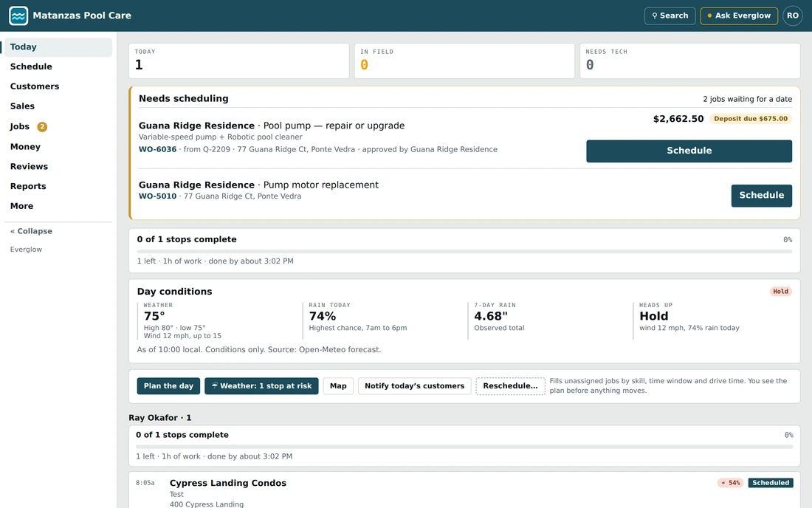Open the RO user avatar menu
The height and width of the screenshot is (508, 812).
[792, 16]
